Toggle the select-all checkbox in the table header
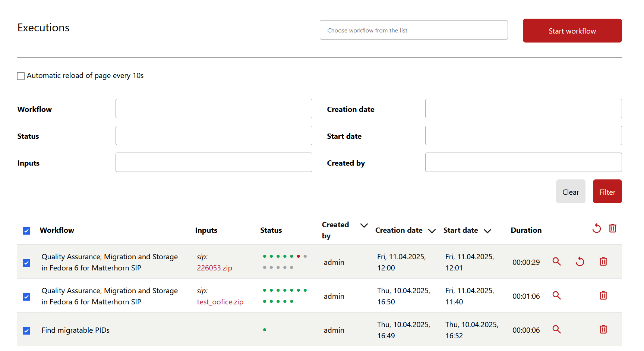Image resolution: width=644 pixels, height=351 pixels. click(x=26, y=231)
